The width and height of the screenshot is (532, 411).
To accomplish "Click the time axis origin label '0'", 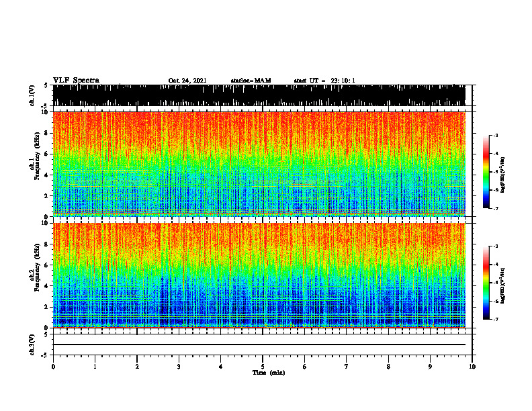I will click(x=53, y=367).
